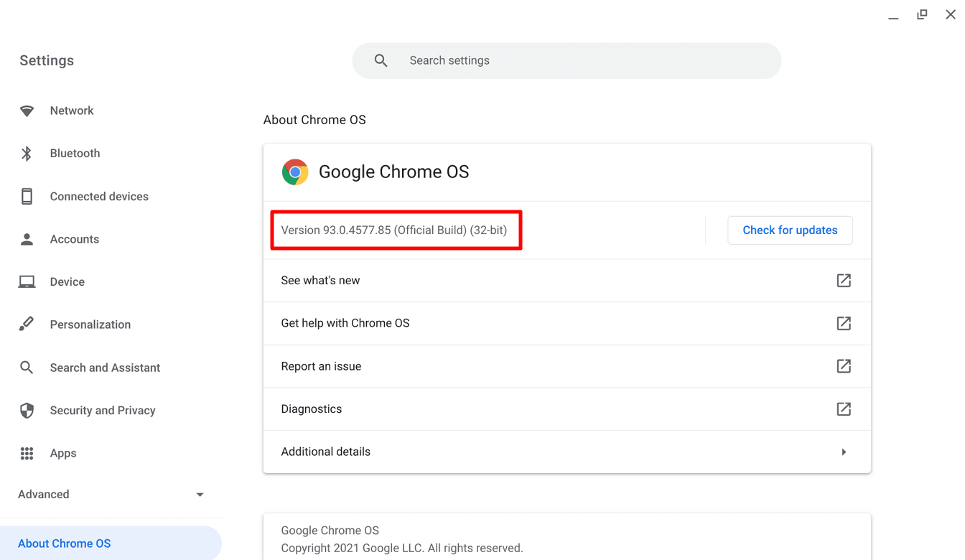Viewport: 965px width, 560px height.
Task: Open Settings heading menu area
Action: point(46,60)
